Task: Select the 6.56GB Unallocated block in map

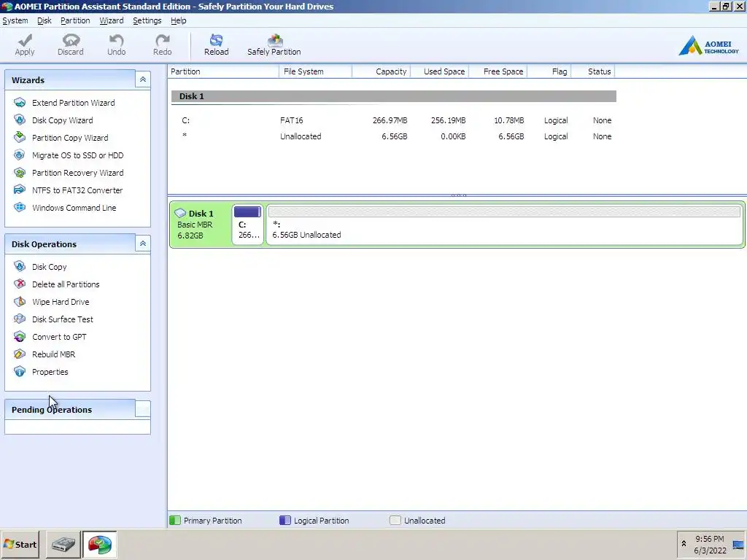Action: [505, 225]
